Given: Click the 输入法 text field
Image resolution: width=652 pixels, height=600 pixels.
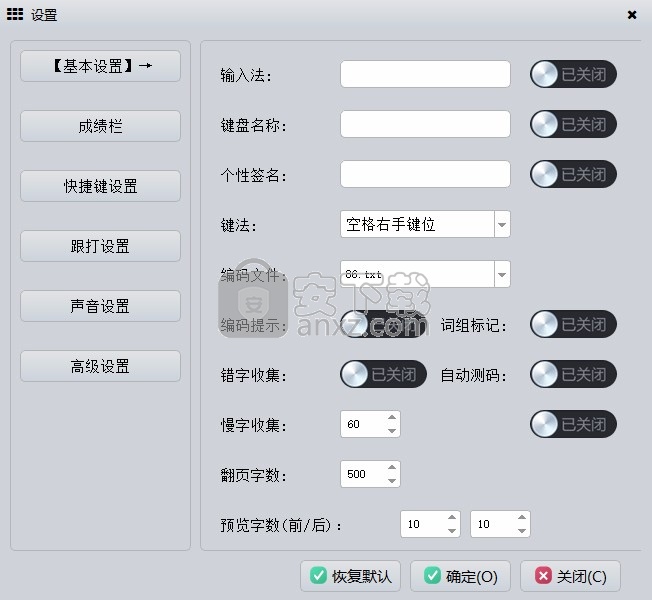Looking at the screenshot, I should click(425, 74).
